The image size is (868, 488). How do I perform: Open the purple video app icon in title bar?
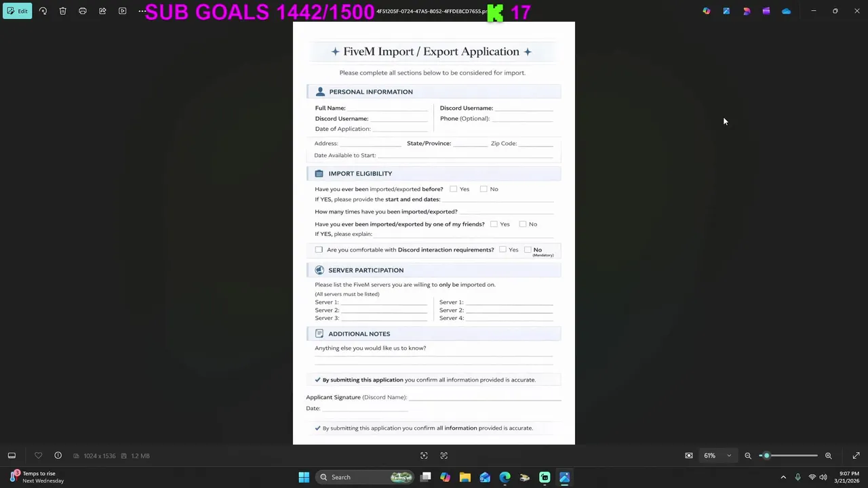click(x=766, y=11)
